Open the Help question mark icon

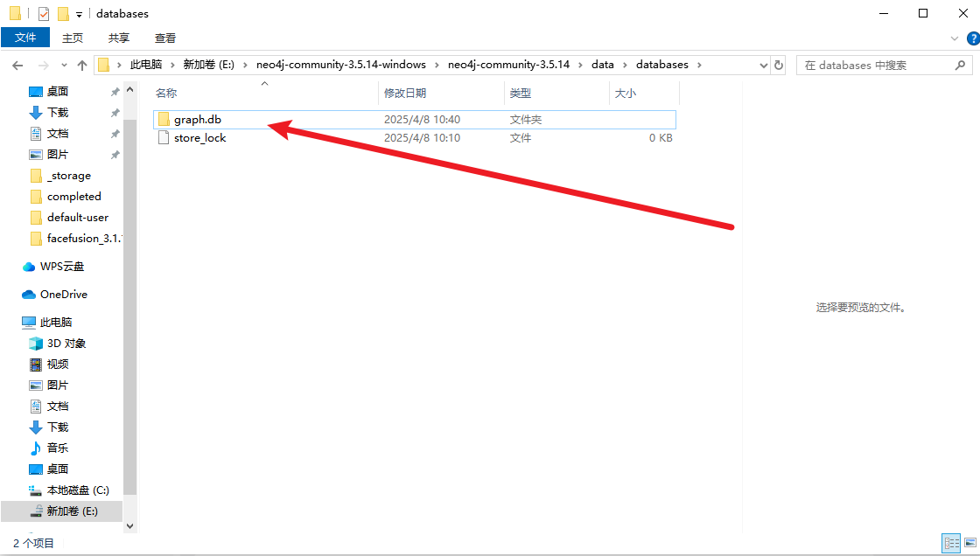972,38
